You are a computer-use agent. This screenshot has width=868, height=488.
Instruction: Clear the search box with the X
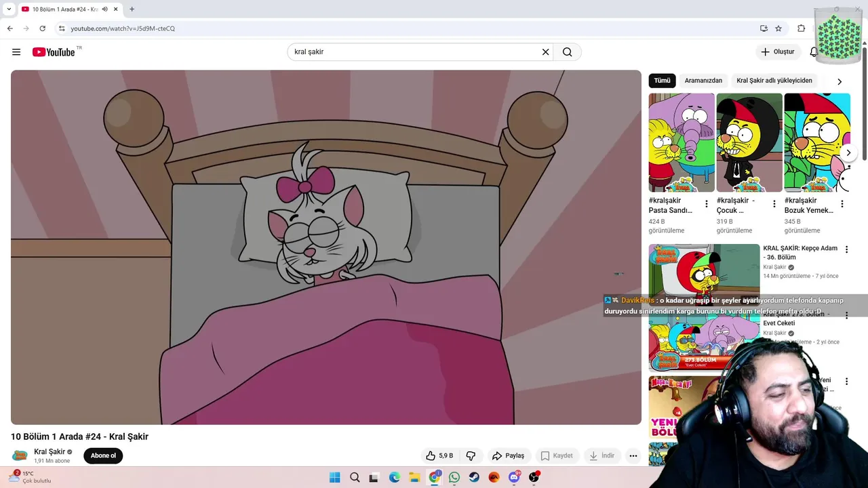pos(545,52)
